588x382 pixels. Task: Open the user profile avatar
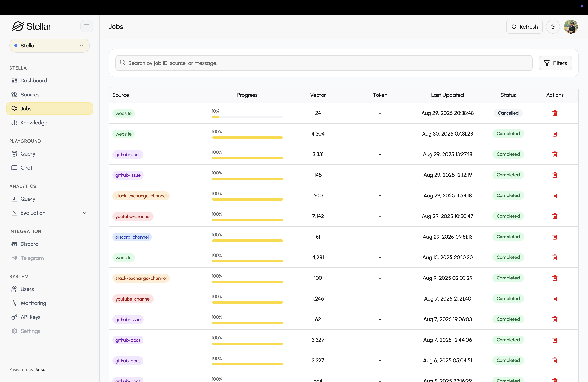pyautogui.click(x=570, y=27)
